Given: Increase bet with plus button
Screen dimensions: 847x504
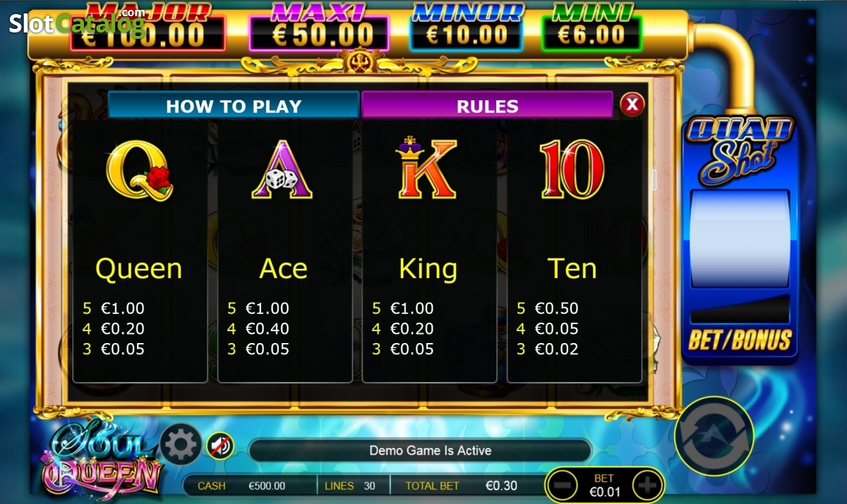Looking at the screenshot, I should coord(647,485).
